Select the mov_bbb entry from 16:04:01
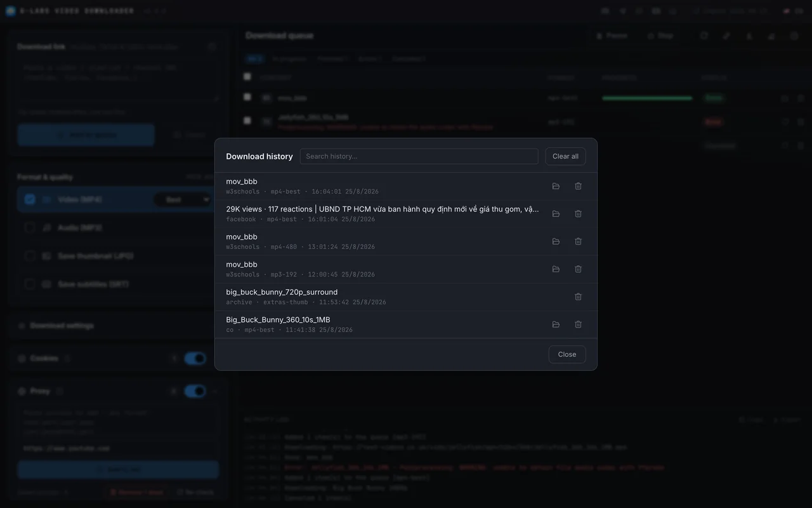Image resolution: width=812 pixels, height=508 pixels. [242, 182]
